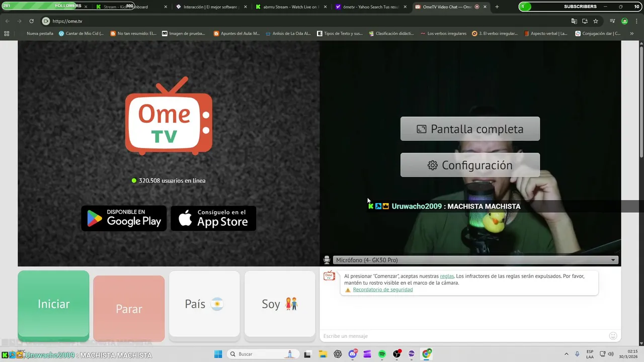Show hidden system tray icons
Image resolution: width=644 pixels, height=362 pixels.
[x=566, y=354]
